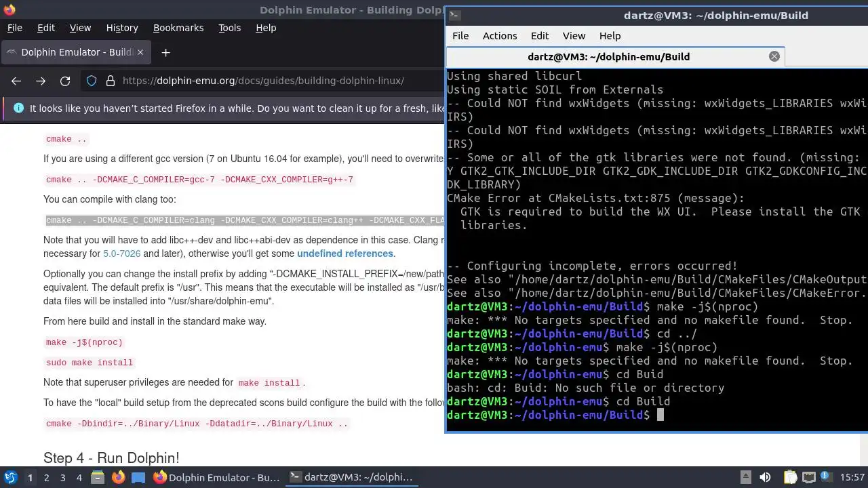868x488 pixels.
Task: Open the terminal Actions menu
Action: coord(500,36)
